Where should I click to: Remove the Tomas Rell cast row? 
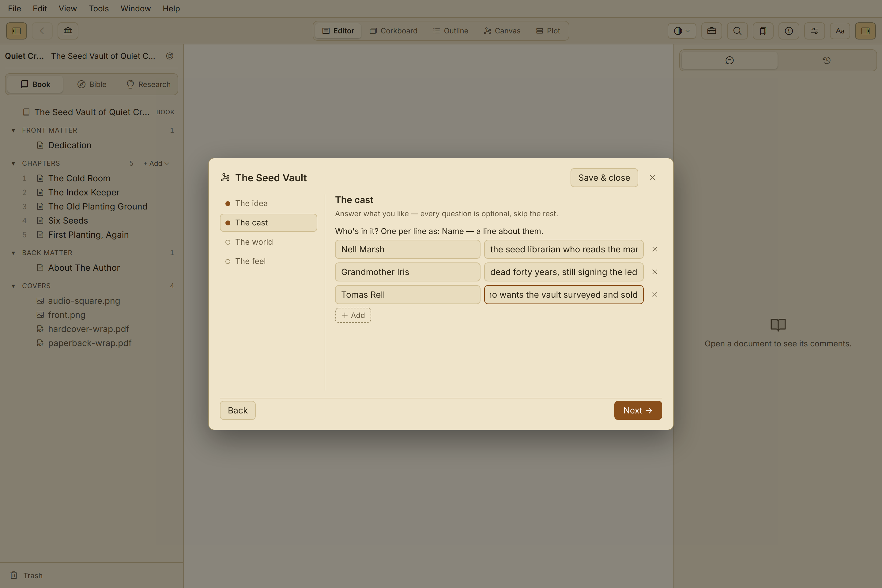[x=654, y=295]
